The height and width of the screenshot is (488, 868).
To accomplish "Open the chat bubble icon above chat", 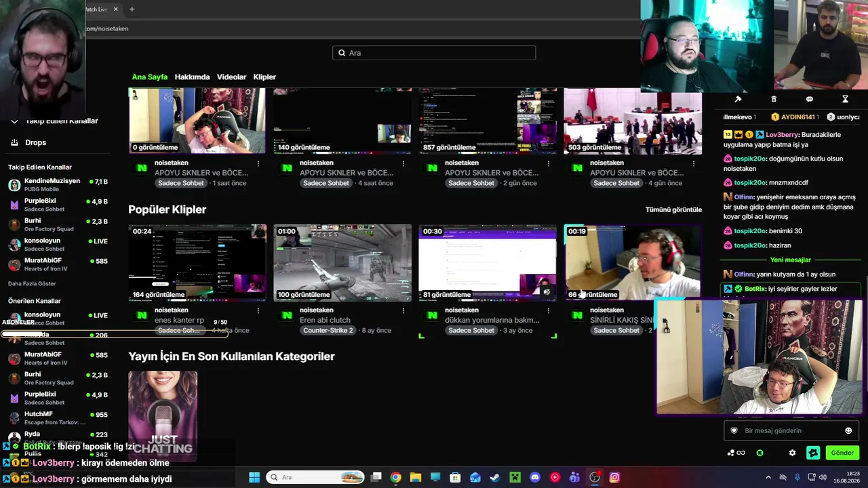I will pos(809,99).
